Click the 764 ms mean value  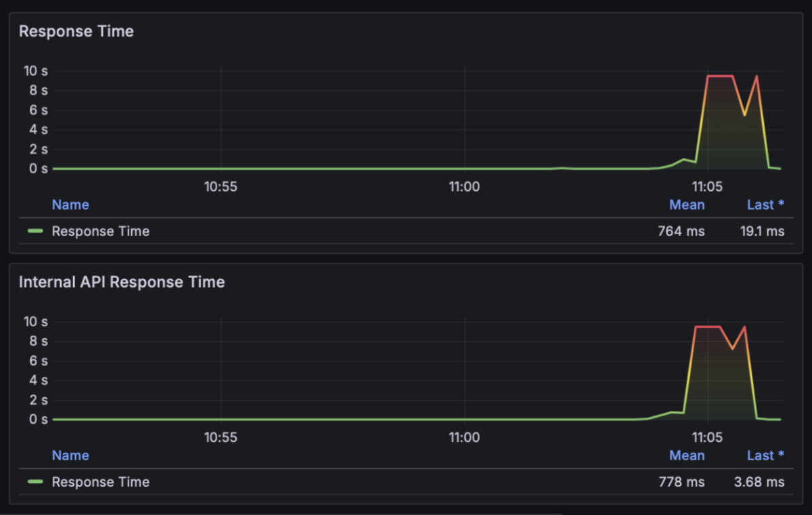point(681,231)
